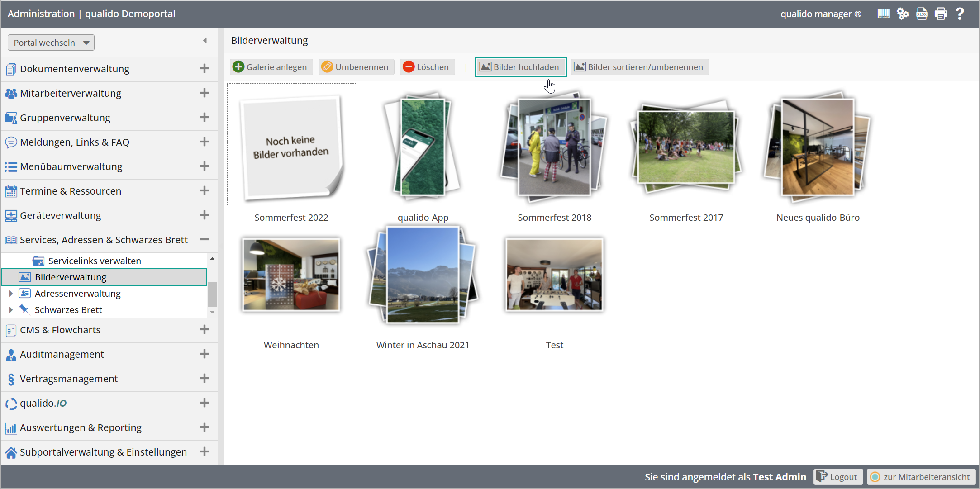Viewport: 980px width, 489px height.
Task: Open the Geräteverwaltung menu section
Action: point(109,216)
